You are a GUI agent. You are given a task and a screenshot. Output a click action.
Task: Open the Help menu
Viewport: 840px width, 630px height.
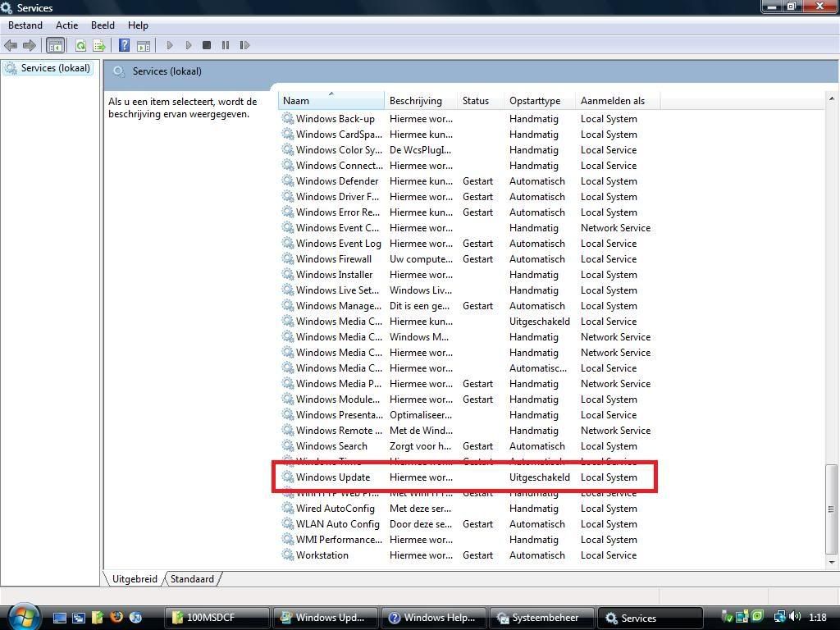point(138,25)
